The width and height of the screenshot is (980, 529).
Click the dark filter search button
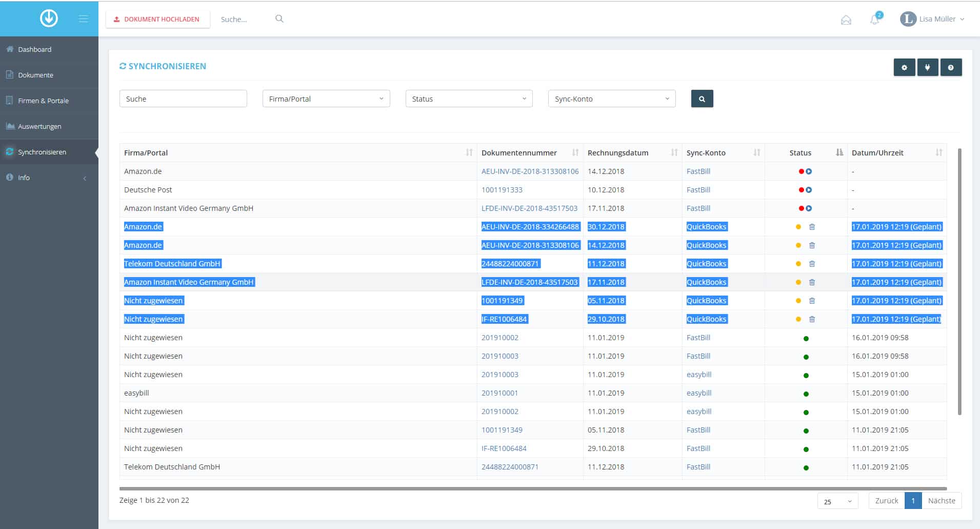(x=702, y=99)
